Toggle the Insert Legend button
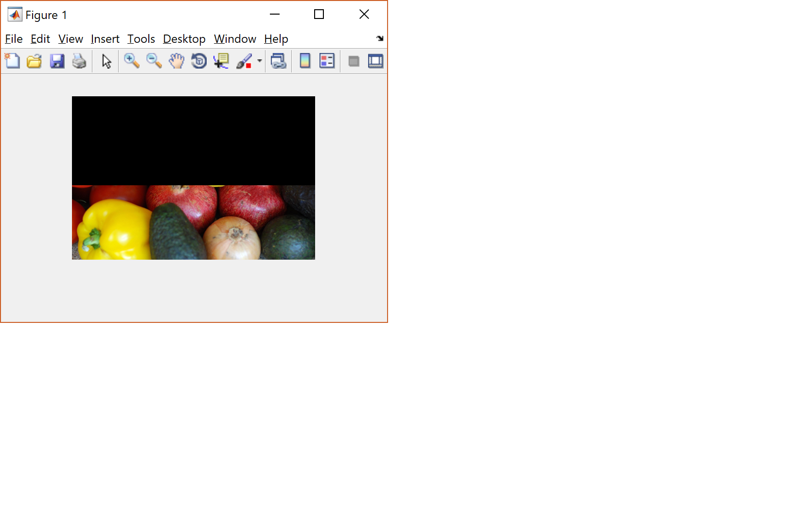This screenshot has height=532, width=798. point(327,61)
